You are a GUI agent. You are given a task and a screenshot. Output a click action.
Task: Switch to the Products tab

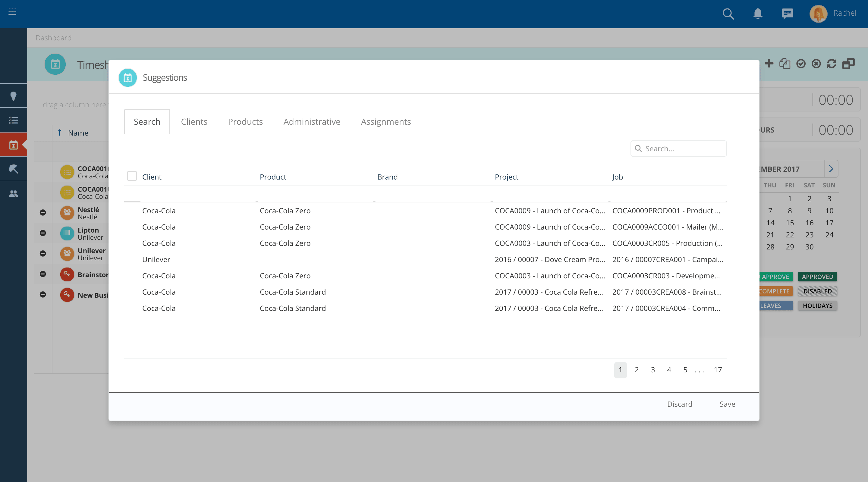pos(245,122)
